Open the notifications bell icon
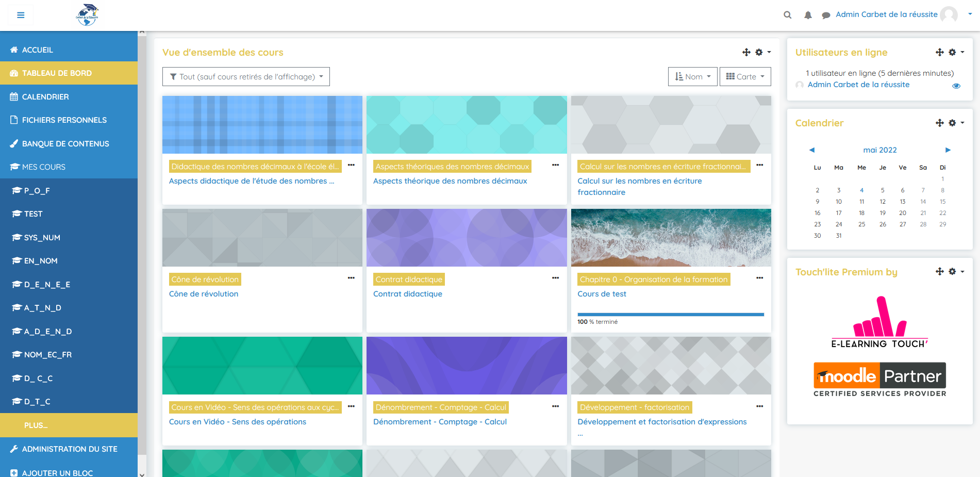The height and width of the screenshot is (477, 980). click(808, 15)
